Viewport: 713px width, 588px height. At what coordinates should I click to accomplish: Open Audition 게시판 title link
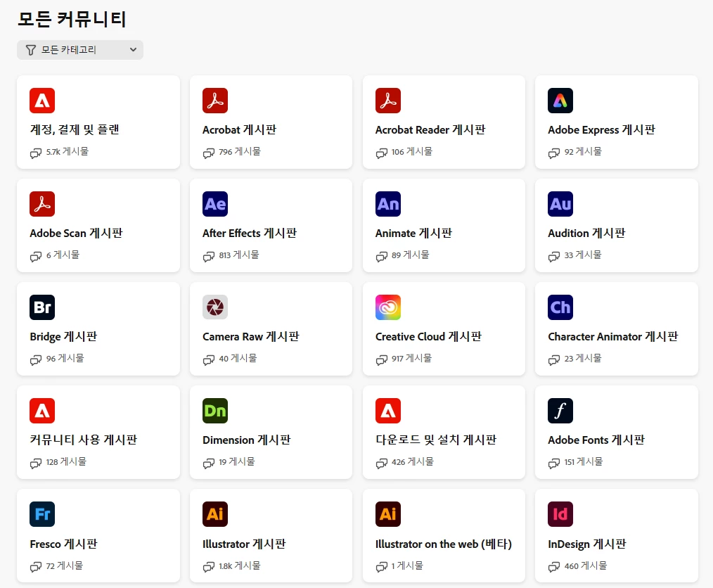pos(586,234)
